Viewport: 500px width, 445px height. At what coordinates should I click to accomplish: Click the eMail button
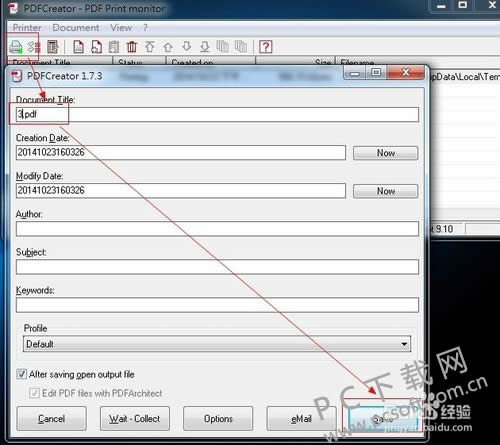301,419
